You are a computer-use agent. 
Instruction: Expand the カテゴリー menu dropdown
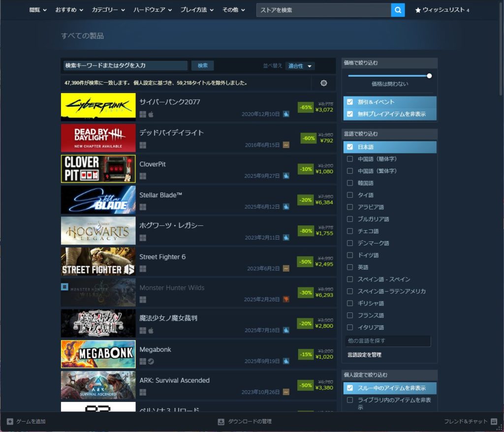108,10
